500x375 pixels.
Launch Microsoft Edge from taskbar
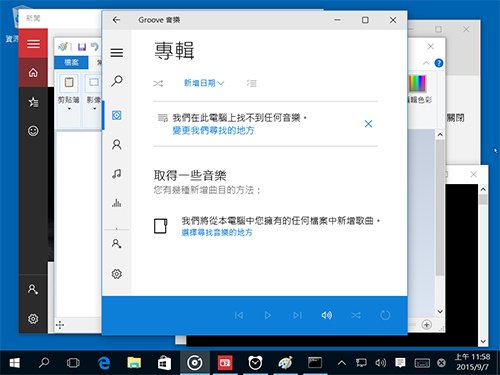click(x=104, y=363)
